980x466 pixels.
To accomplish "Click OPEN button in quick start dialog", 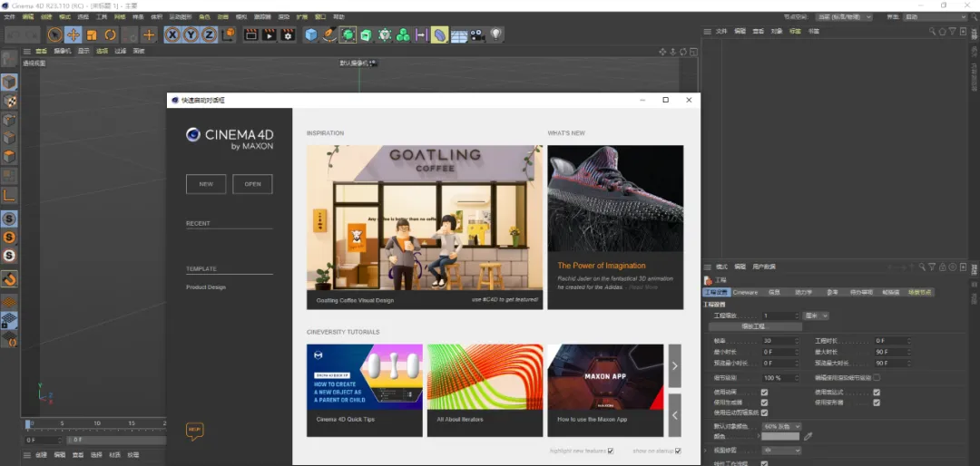I will pyautogui.click(x=252, y=184).
